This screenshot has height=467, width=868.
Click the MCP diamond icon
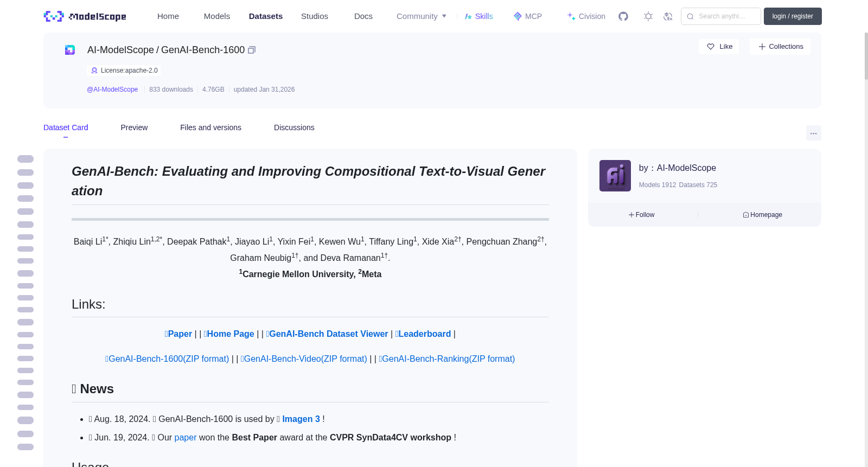pos(518,16)
